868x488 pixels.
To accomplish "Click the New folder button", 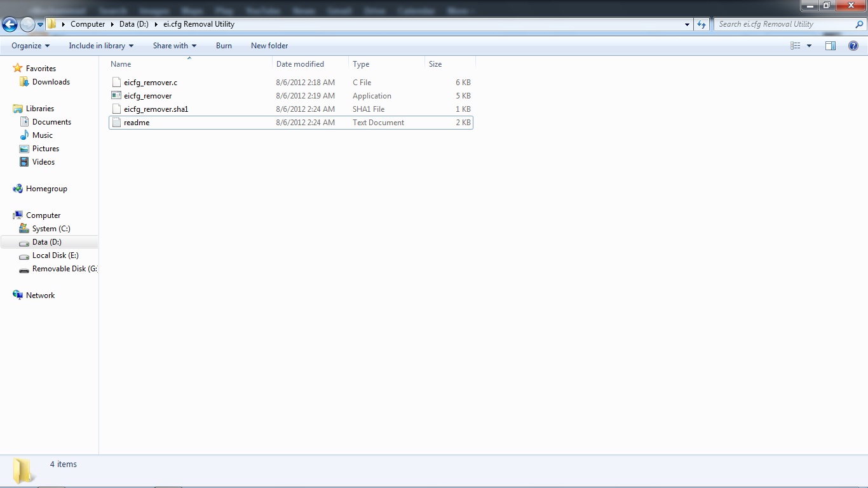I will (269, 45).
